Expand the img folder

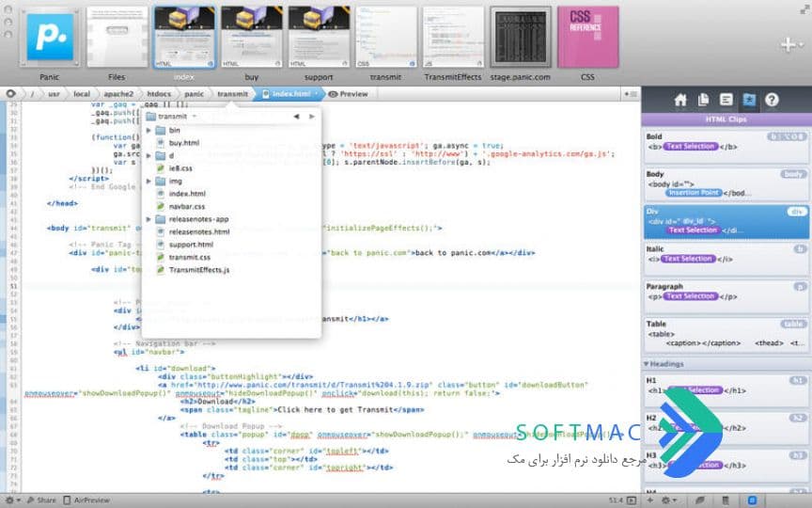coord(148,182)
